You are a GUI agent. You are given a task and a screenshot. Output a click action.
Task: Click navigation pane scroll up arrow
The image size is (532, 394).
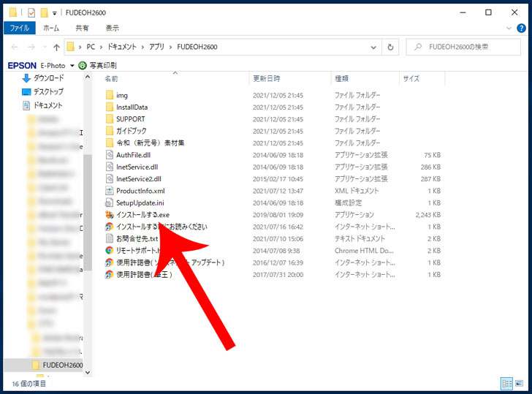[88, 77]
